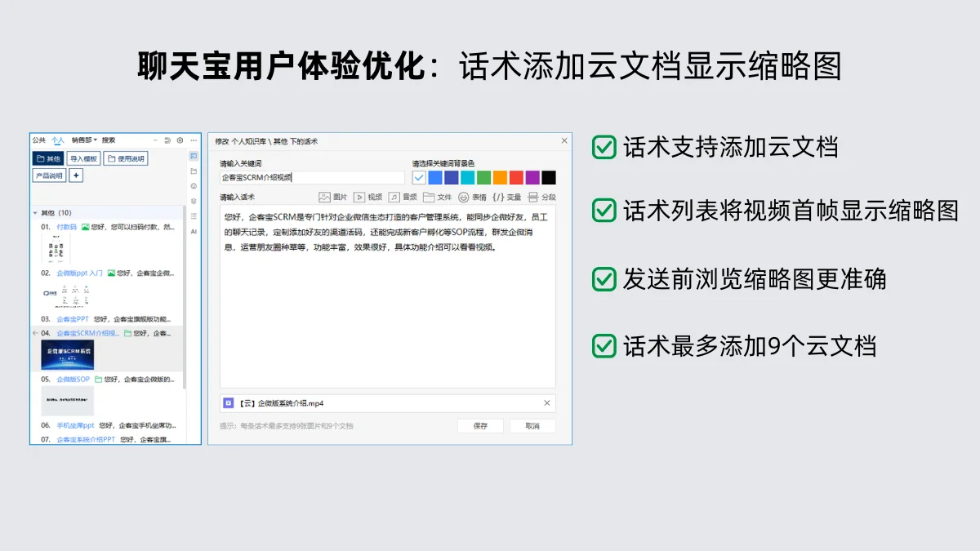
Task: Open the 搜索 tab
Action: (109, 140)
